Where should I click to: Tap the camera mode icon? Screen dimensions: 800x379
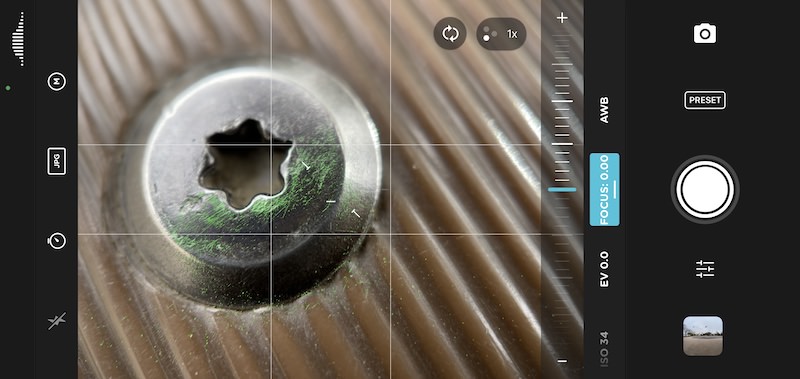[x=705, y=34]
